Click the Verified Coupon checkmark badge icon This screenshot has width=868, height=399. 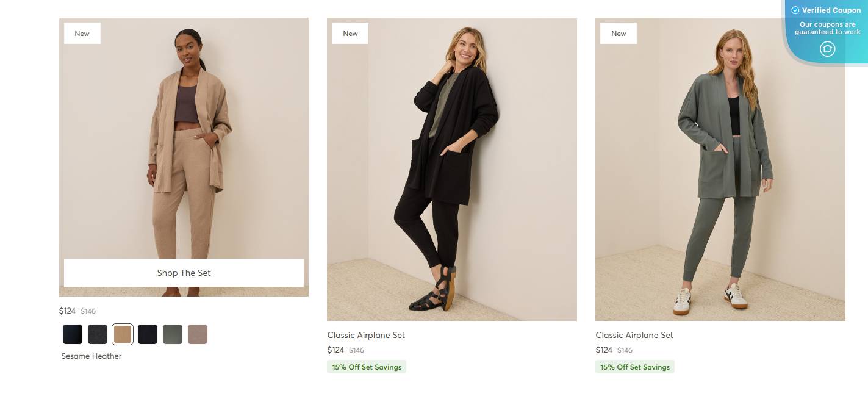pos(795,10)
